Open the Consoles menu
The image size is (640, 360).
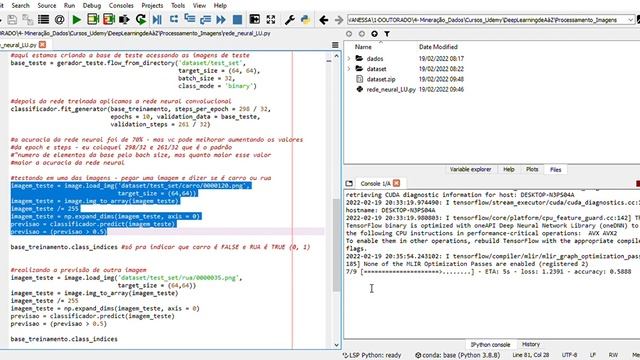(x=121, y=5)
